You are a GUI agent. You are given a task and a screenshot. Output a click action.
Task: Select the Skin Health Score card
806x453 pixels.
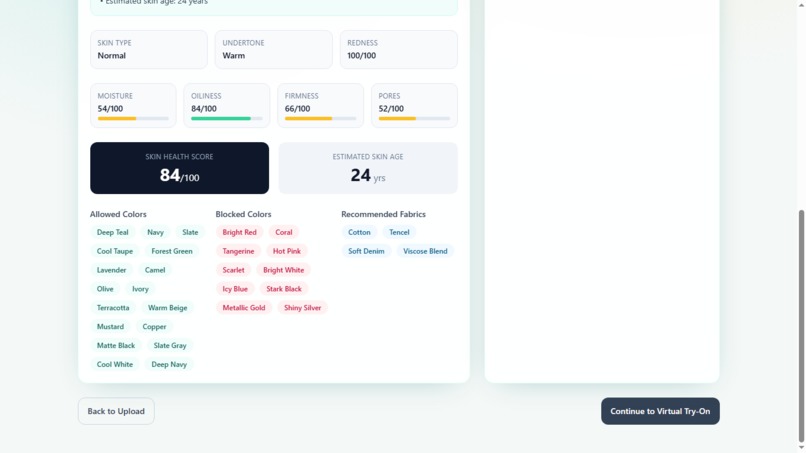(179, 168)
